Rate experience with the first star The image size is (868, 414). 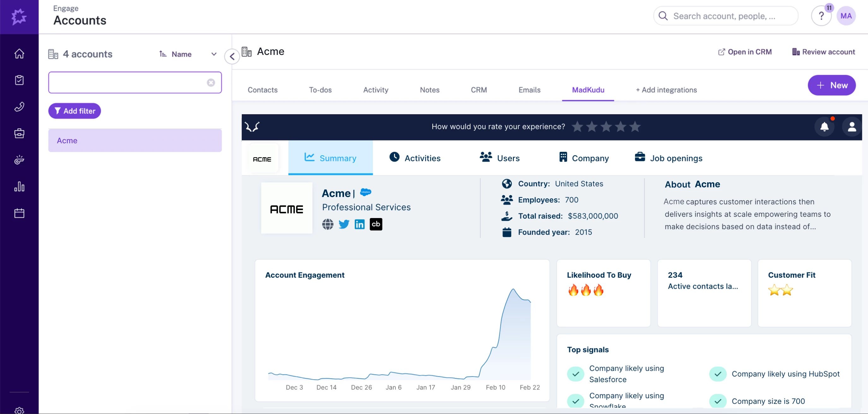point(577,127)
